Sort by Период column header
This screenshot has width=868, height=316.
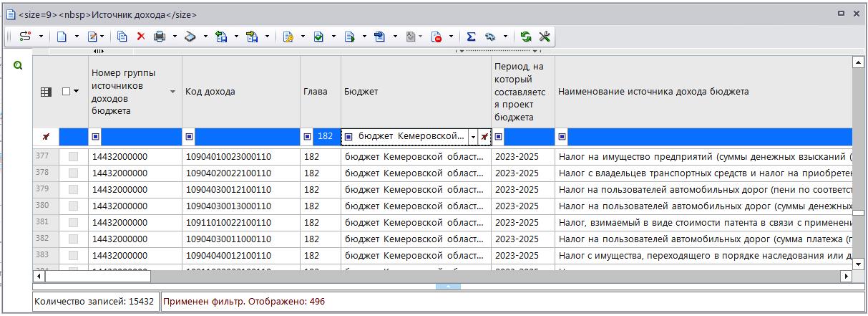click(522, 92)
